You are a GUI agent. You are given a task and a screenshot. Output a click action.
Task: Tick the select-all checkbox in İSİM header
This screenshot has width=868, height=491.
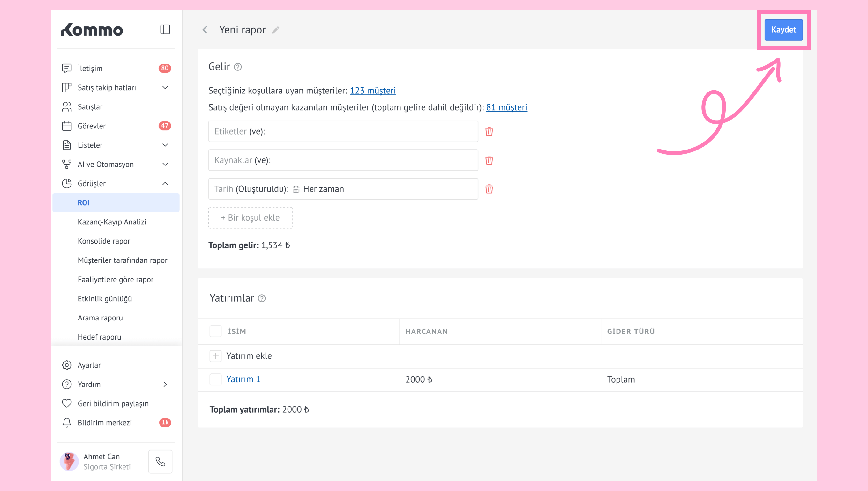point(215,331)
